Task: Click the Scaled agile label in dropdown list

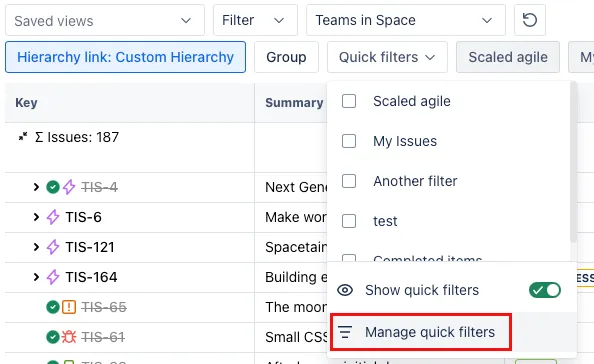Action: click(412, 101)
